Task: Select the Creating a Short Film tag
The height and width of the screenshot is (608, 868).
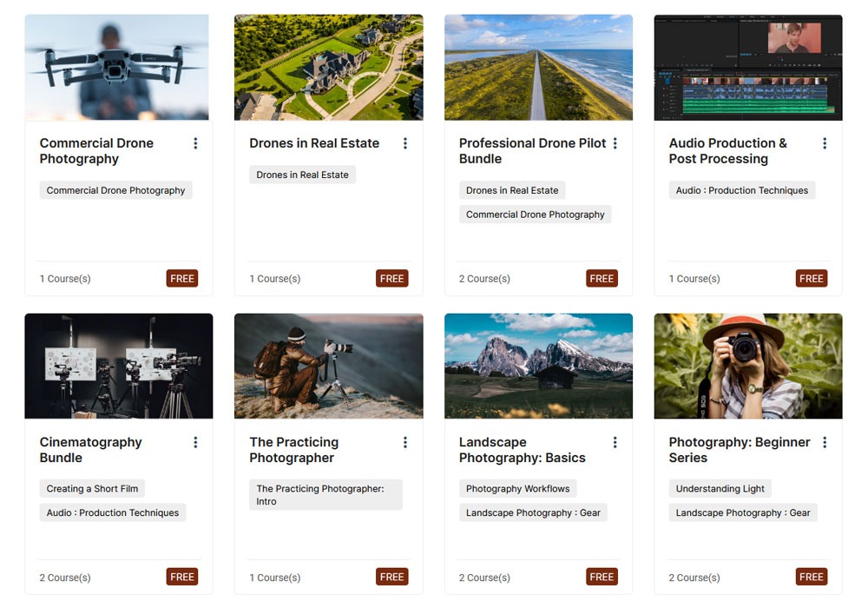Action: (x=92, y=489)
